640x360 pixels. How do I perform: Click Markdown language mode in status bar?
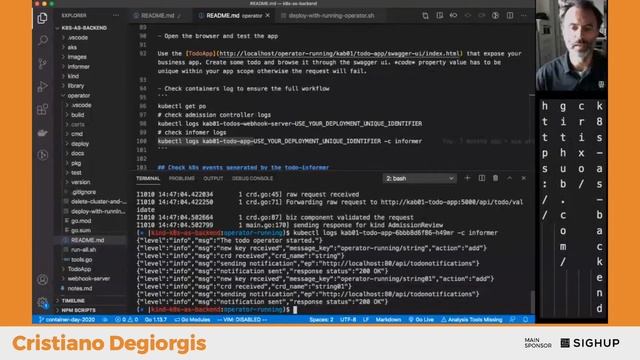(388, 320)
